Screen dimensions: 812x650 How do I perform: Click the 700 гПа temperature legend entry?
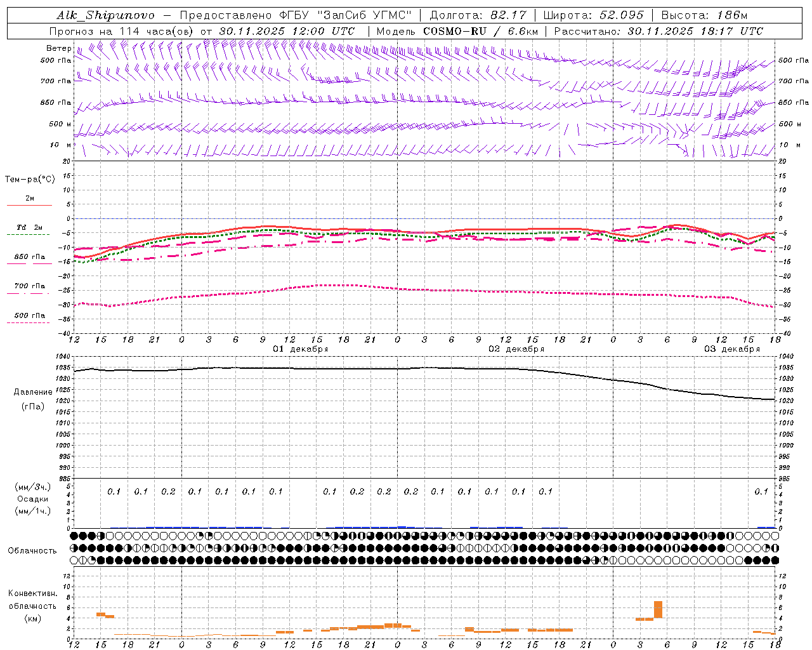(x=29, y=286)
